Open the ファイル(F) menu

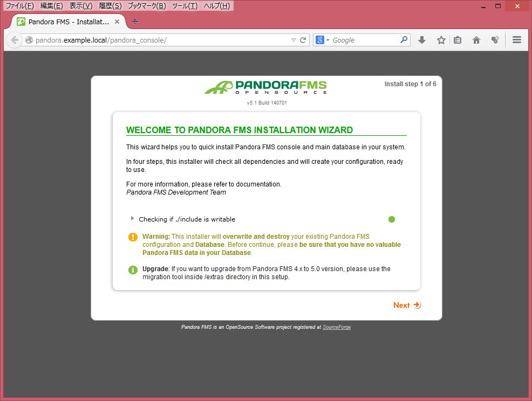click(x=20, y=6)
